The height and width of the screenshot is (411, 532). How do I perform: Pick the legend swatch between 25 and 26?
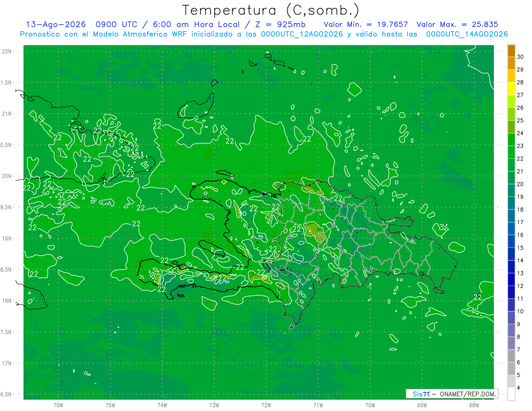(511, 114)
